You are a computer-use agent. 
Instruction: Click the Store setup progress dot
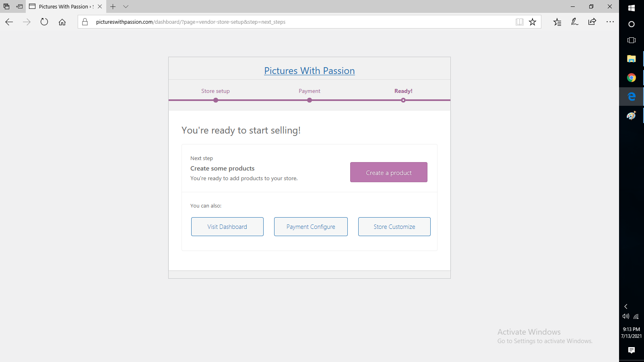(216, 100)
